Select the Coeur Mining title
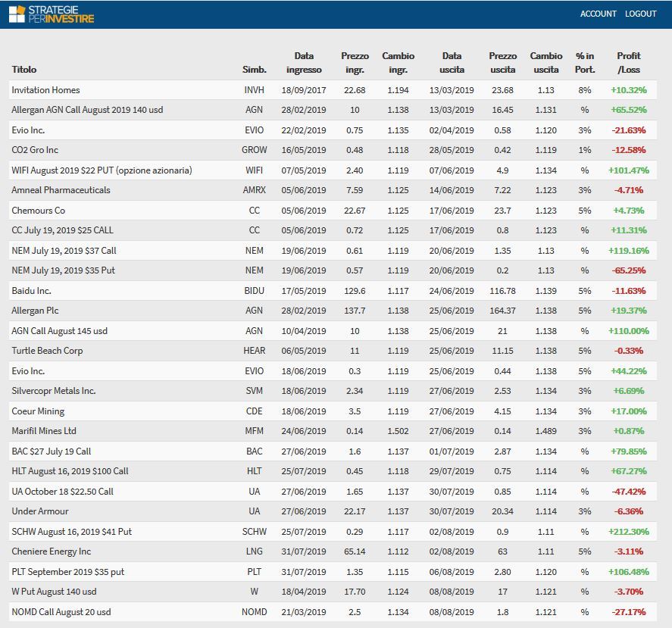The height and width of the screenshot is (628, 672). pyautogui.click(x=38, y=411)
